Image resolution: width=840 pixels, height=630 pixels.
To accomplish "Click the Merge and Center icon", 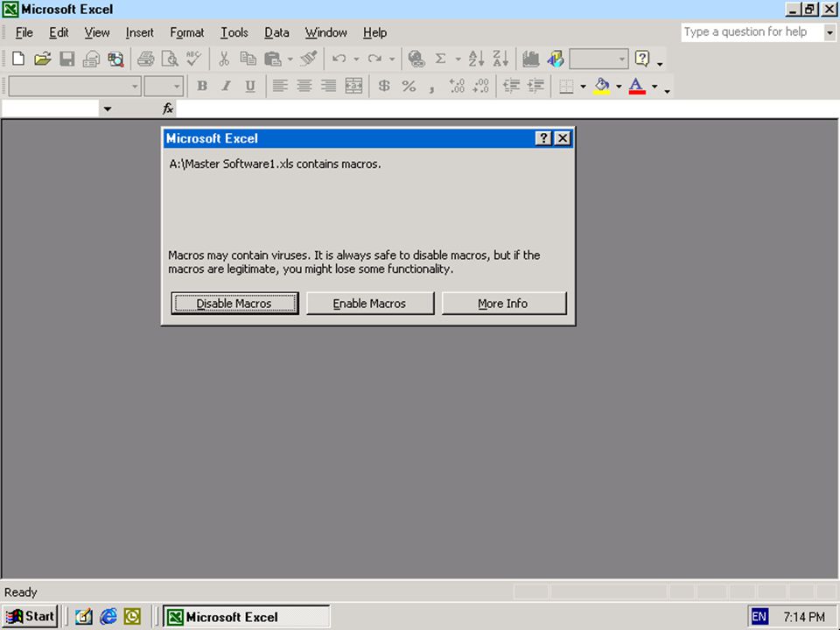I will (353, 86).
